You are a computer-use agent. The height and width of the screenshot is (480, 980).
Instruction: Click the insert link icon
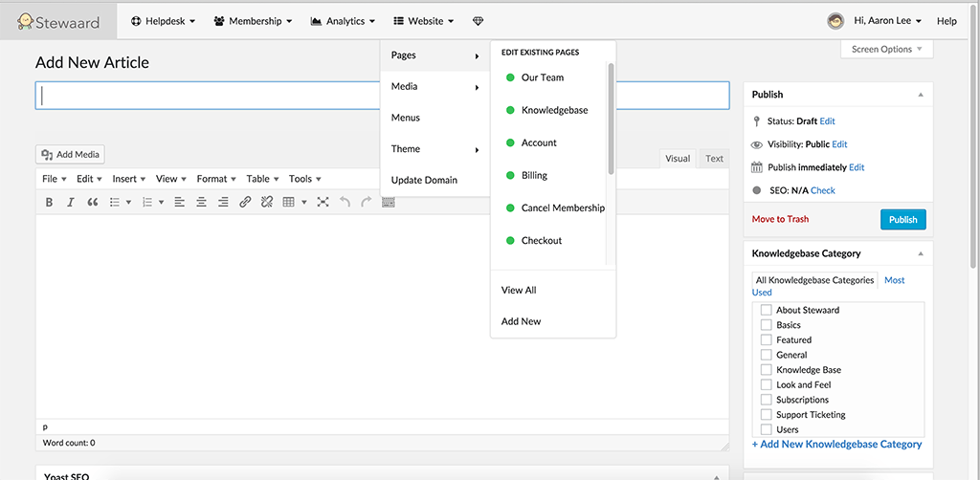pyautogui.click(x=245, y=202)
